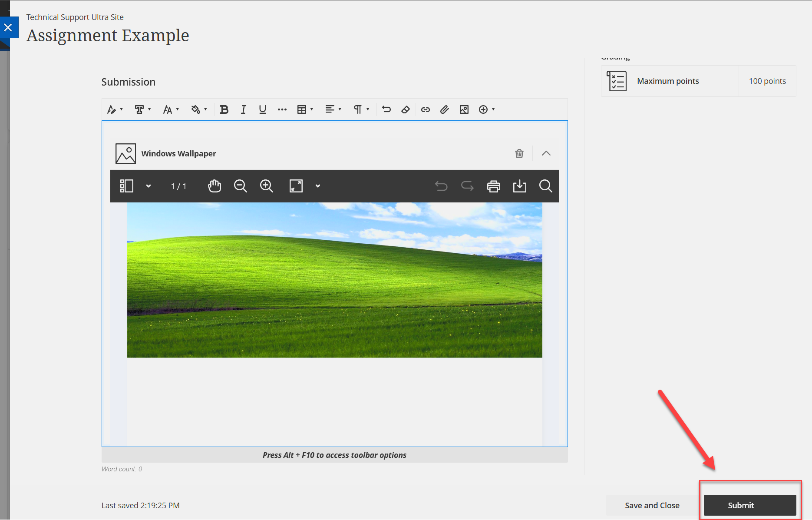Open the insert table dropdown
Image resolution: width=812 pixels, height=520 pixels.
coord(305,109)
